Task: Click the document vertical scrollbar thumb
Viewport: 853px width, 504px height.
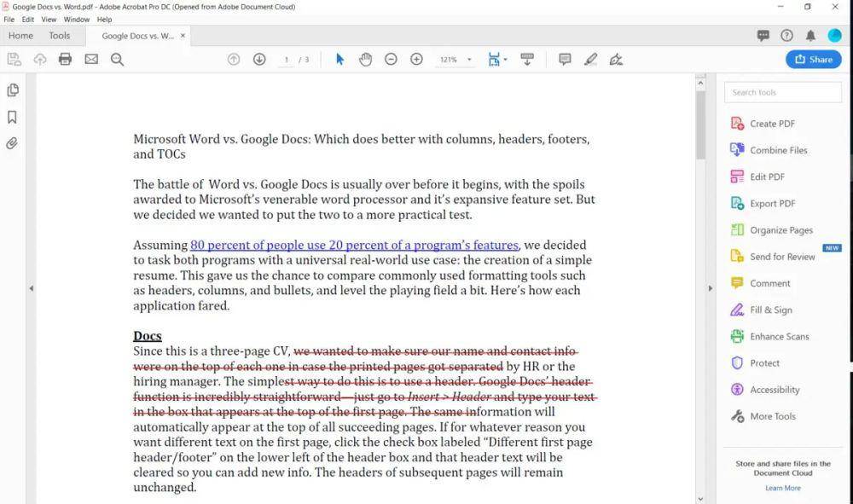Action: (700, 125)
